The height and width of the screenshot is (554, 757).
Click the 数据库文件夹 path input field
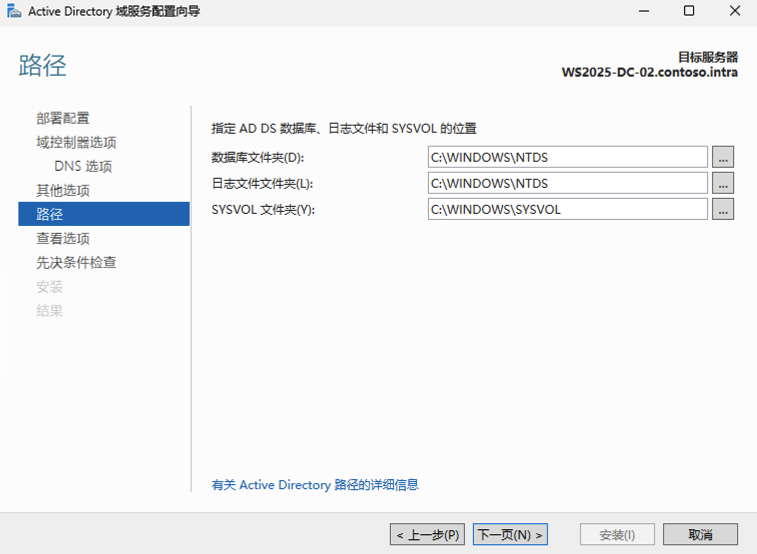click(568, 157)
